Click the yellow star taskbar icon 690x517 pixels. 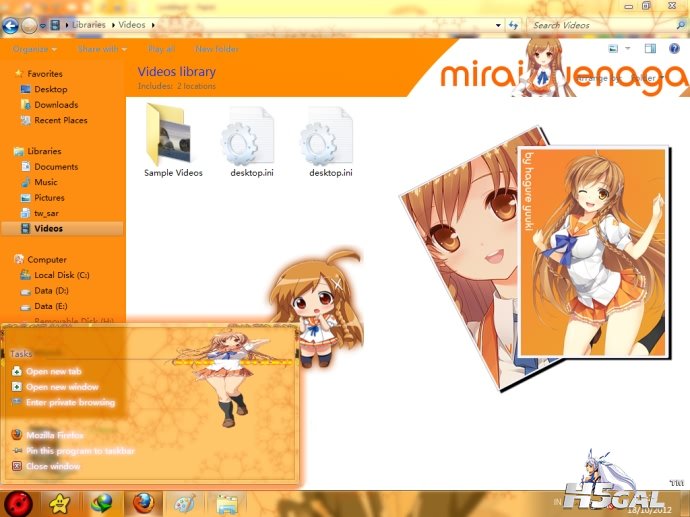tap(60, 502)
